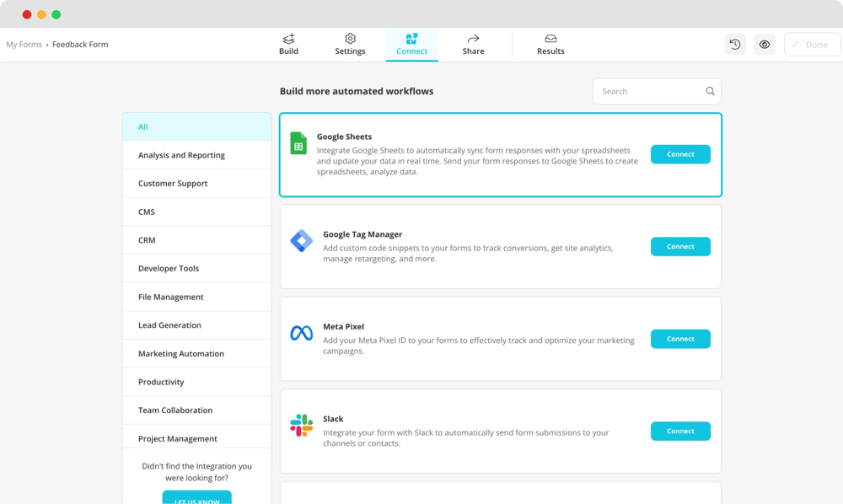The width and height of the screenshot is (843, 504).
Task: Open the Build tab
Action: tap(288, 45)
